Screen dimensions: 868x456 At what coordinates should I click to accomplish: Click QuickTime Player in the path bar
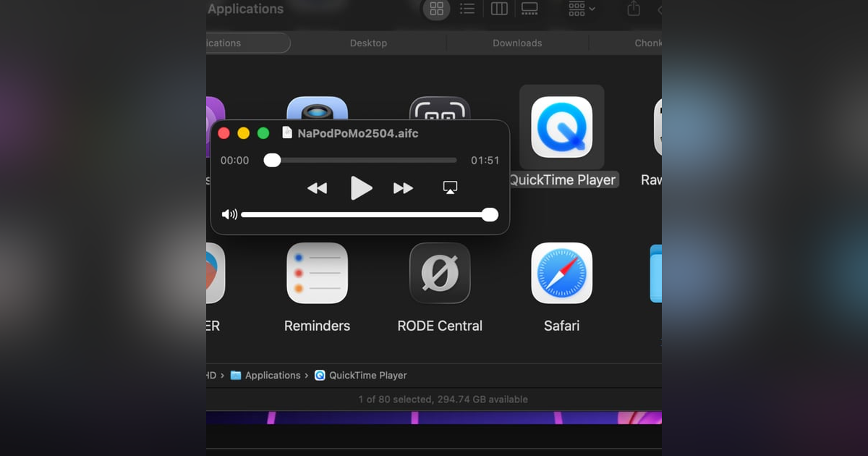[x=367, y=376]
